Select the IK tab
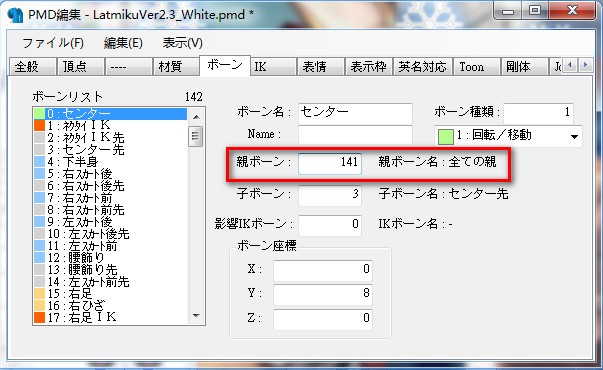This screenshot has width=603, height=370. [x=273, y=67]
